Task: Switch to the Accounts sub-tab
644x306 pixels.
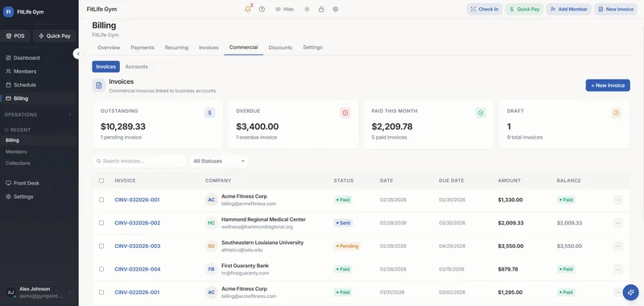Action: (x=136, y=67)
